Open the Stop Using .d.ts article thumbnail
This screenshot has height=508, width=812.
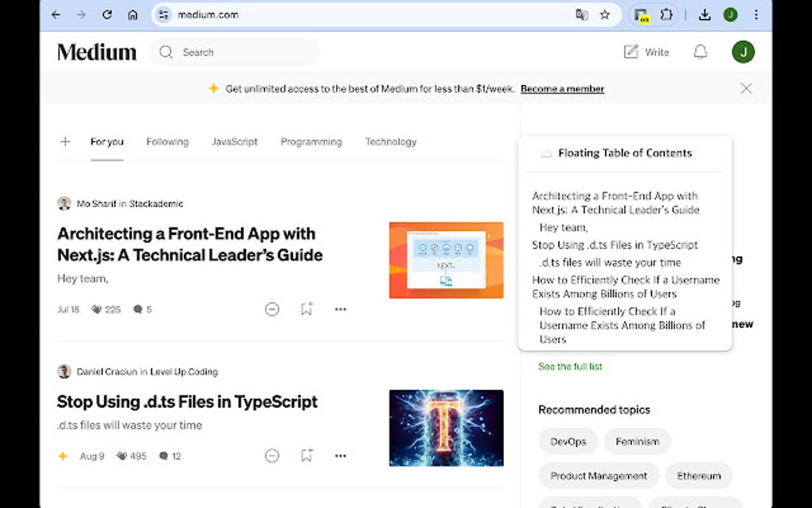pyautogui.click(x=446, y=428)
